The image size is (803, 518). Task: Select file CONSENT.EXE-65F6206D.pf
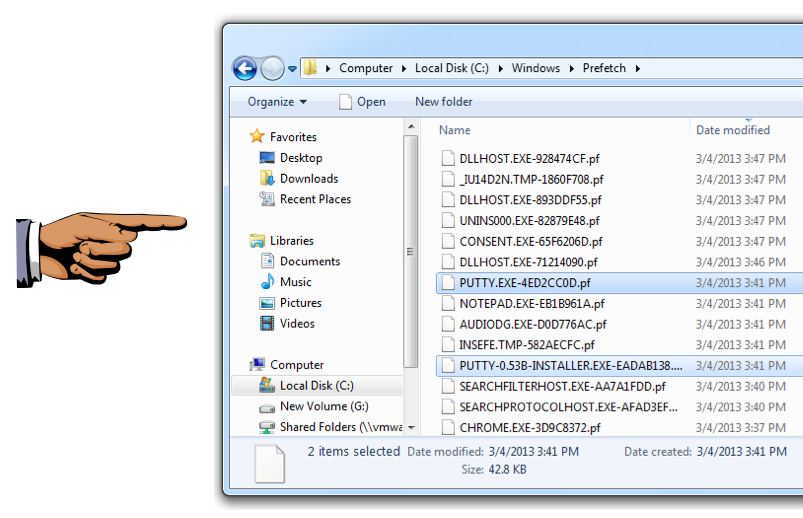pos(531,242)
